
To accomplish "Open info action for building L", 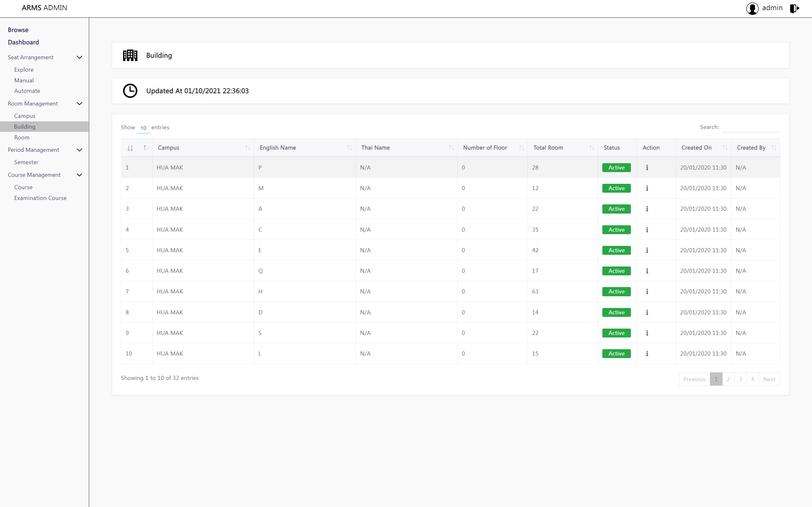I will tap(647, 353).
